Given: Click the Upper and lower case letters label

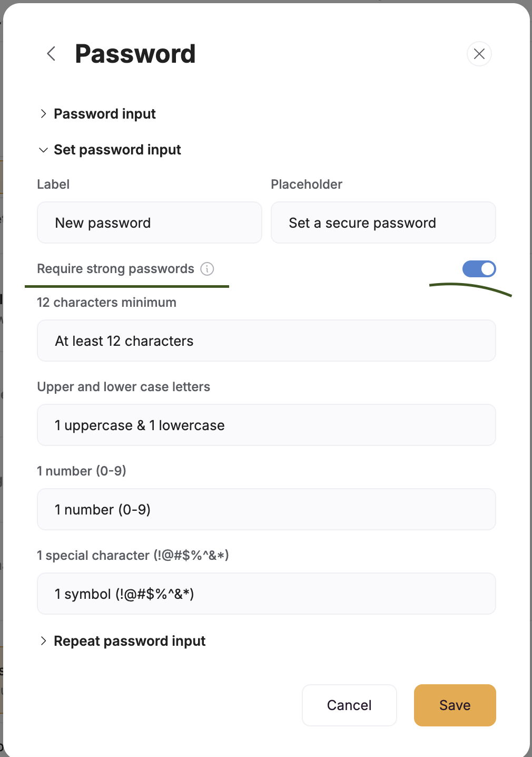Looking at the screenshot, I should (123, 387).
